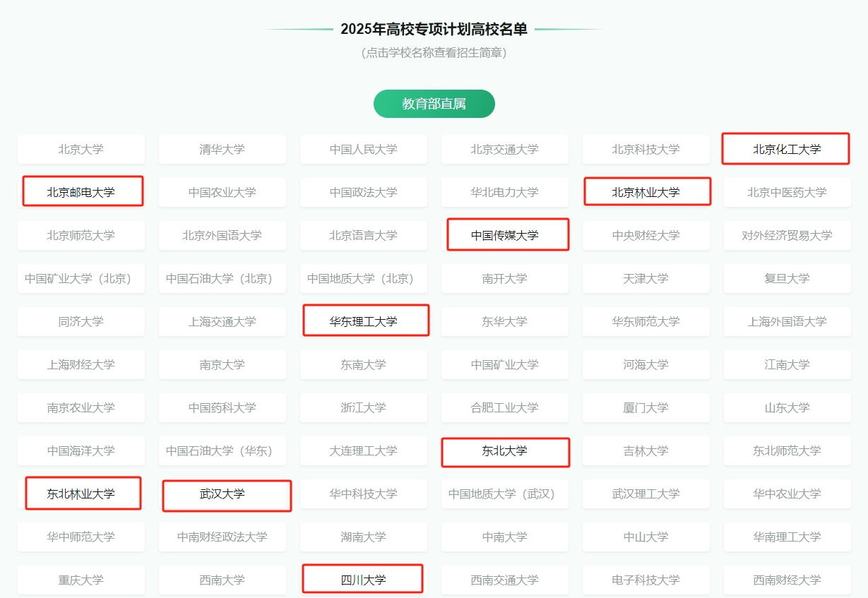Open the 东北林业大学 entry
Screen dimensions: 868x598
click(81, 493)
